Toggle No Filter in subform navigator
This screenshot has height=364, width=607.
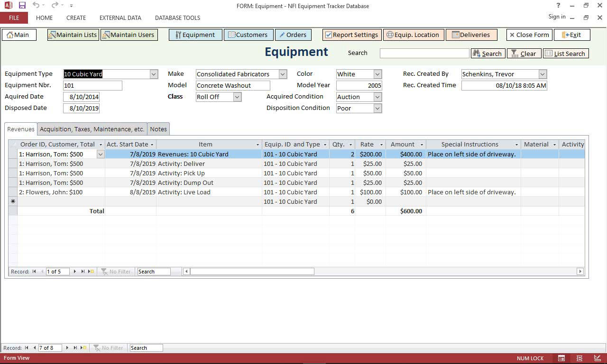pos(116,272)
